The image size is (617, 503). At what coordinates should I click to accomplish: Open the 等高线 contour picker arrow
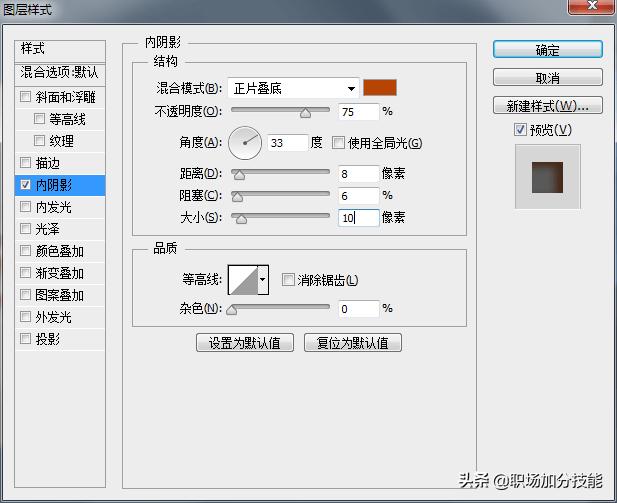[x=263, y=280]
